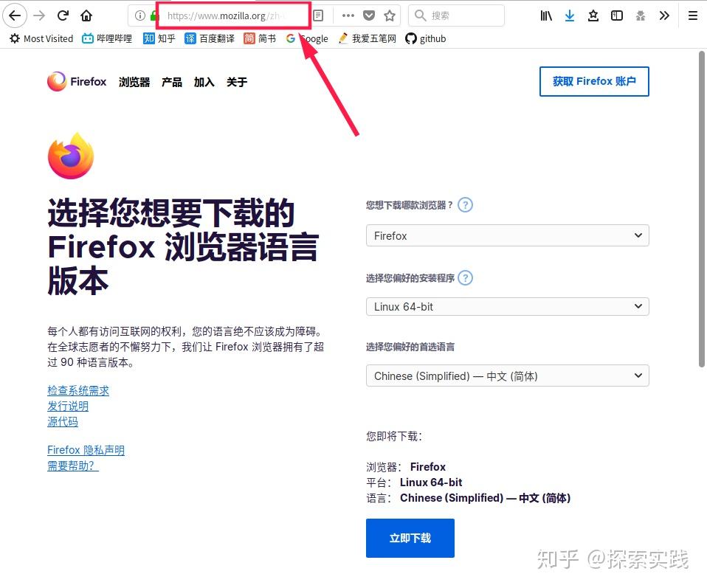707x588 pixels.
Task: Open the extension puzzle toolbar icon
Action: pos(641,15)
